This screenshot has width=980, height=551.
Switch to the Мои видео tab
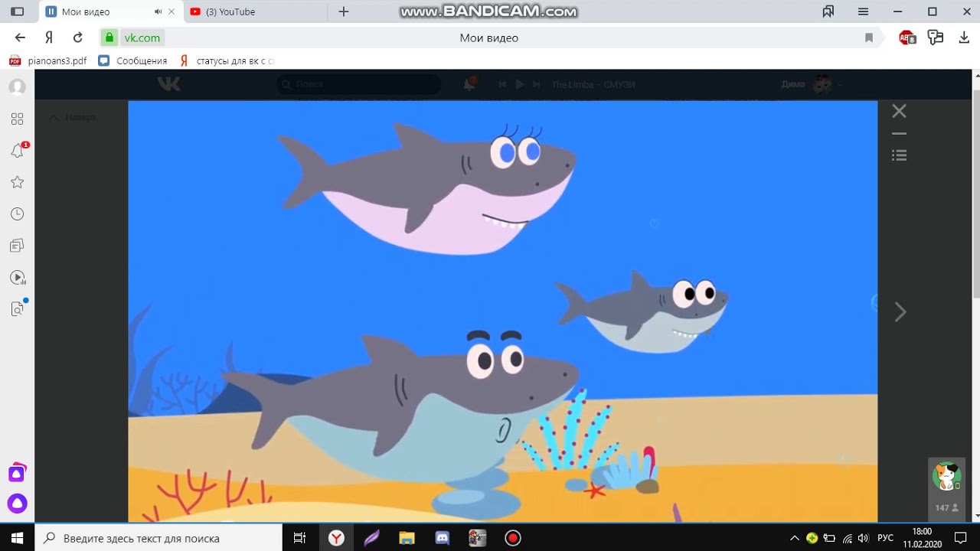click(x=86, y=11)
